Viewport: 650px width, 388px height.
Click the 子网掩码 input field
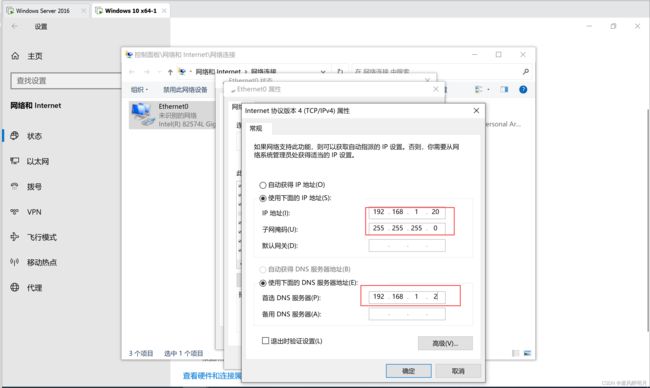click(407, 228)
